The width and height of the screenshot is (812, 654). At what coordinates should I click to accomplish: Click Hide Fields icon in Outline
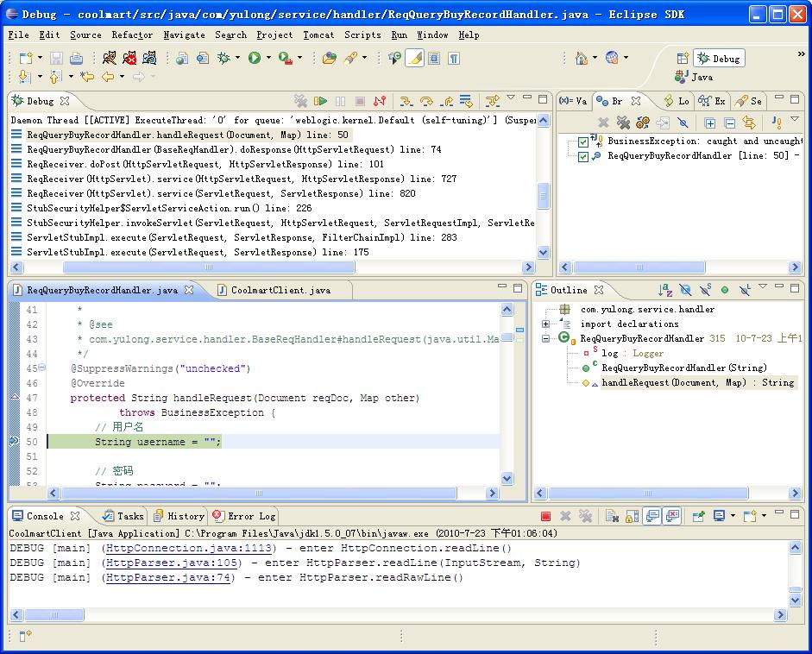[x=685, y=290]
